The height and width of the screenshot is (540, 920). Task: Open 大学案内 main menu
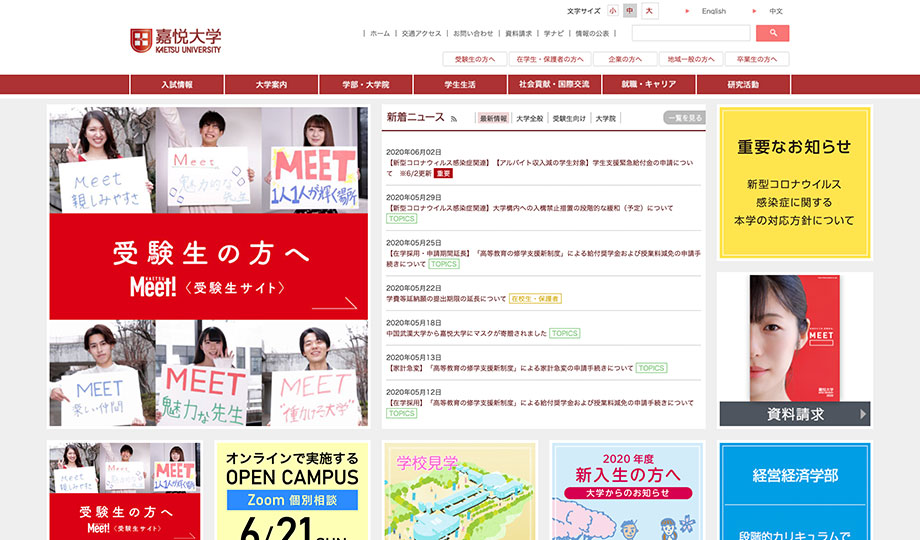point(271,85)
